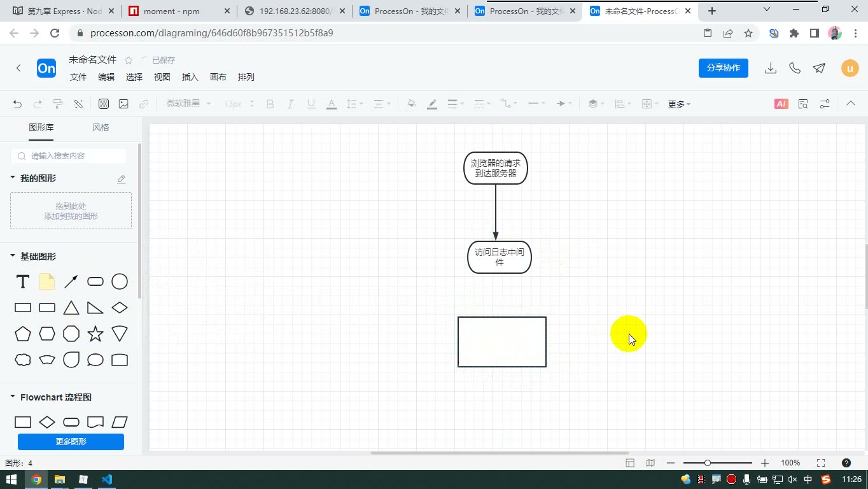Click the 分享协作 button
Screen dimensions: 868x489
click(724, 68)
